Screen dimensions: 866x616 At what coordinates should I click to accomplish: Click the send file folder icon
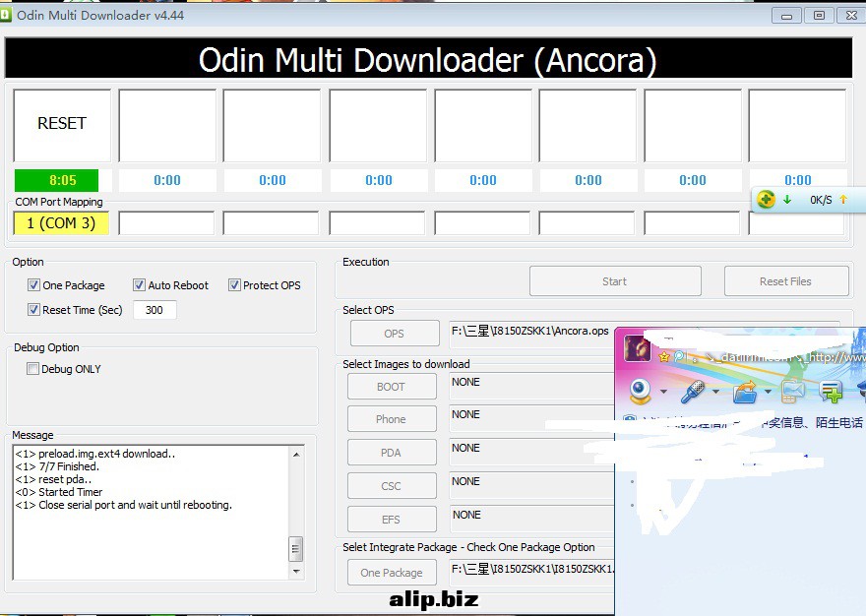coord(745,392)
